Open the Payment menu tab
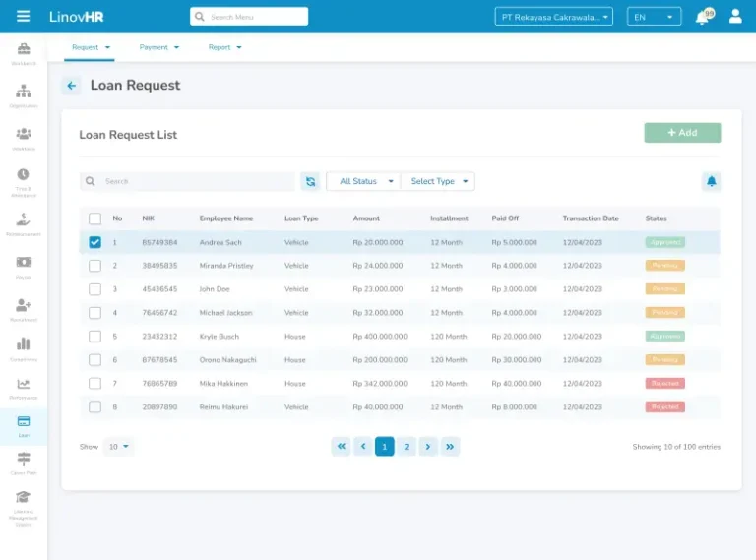The height and width of the screenshot is (560, 756). pyautogui.click(x=158, y=47)
